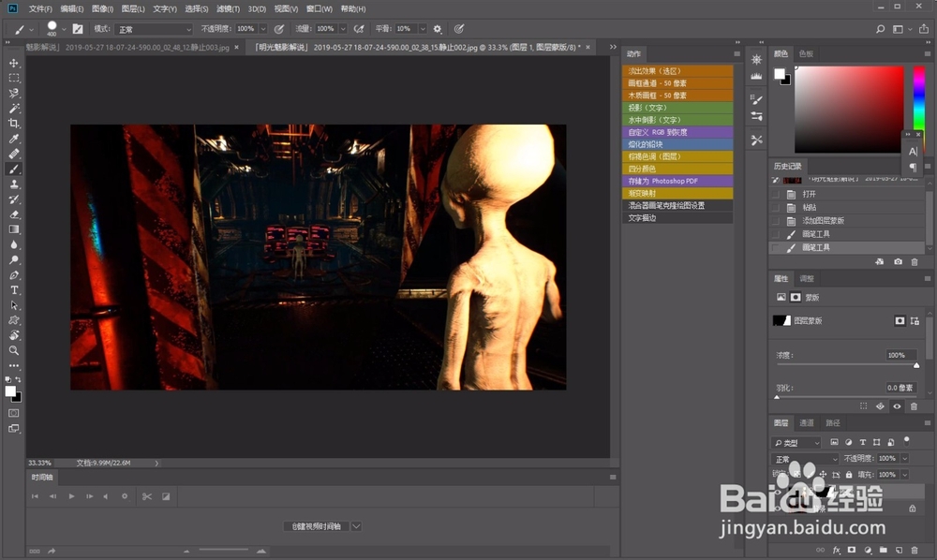Open smoothing 平滑 dropdown arrow
This screenshot has width=937, height=560.
coord(423,29)
